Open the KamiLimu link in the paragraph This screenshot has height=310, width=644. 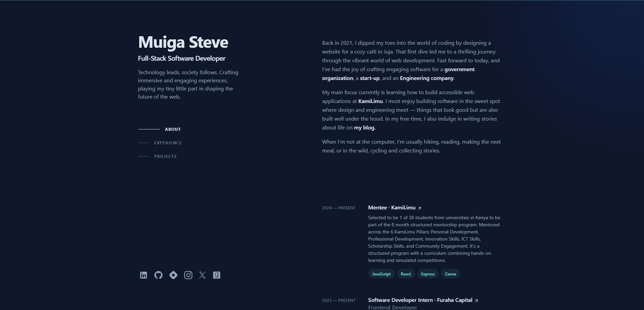(370, 101)
